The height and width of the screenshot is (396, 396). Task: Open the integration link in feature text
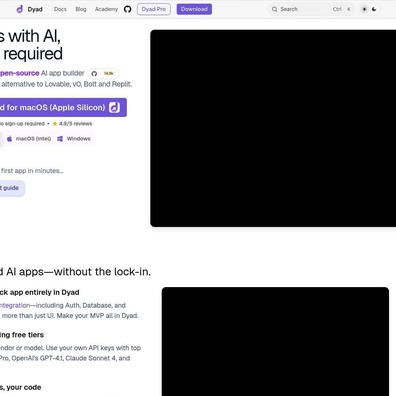pos(15,305)
